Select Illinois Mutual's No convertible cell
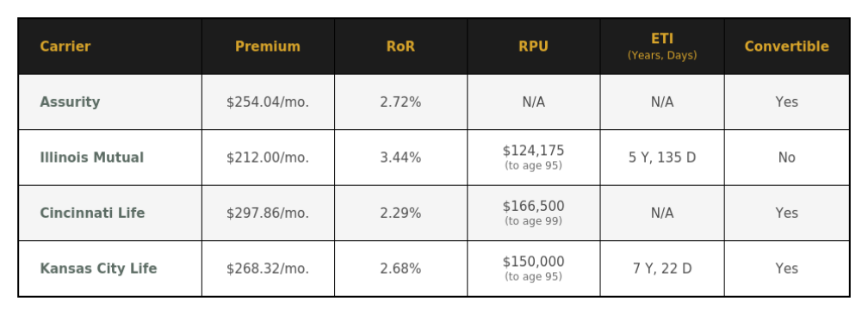The width and height of the screenshot is (868, 315). [x=787, y=157]
